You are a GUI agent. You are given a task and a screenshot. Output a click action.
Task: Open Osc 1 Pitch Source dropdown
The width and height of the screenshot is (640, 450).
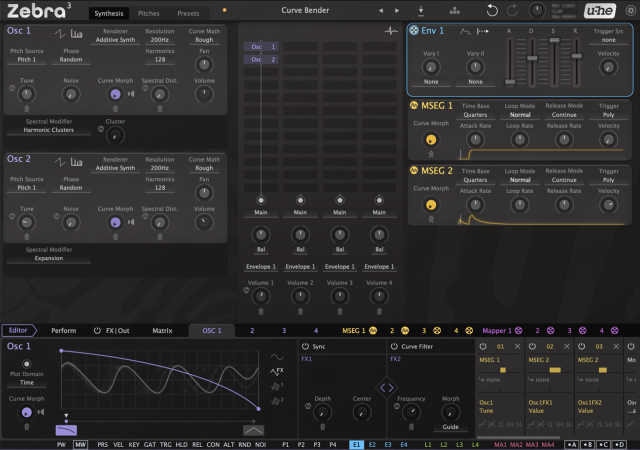pos(27,60)
